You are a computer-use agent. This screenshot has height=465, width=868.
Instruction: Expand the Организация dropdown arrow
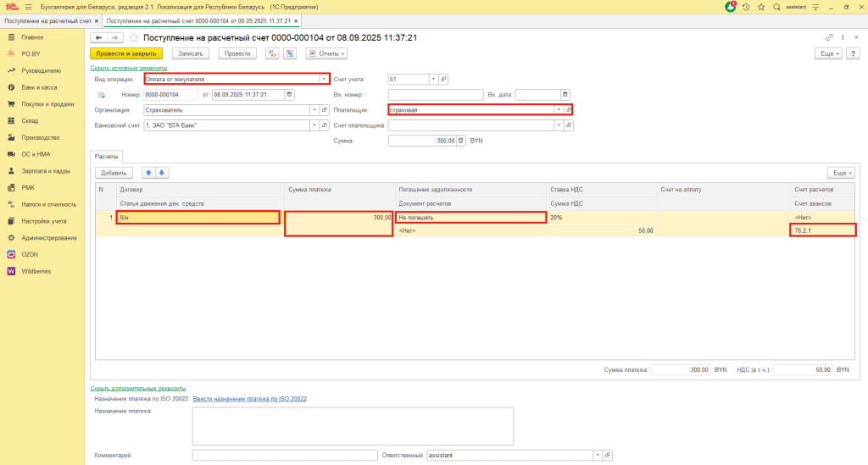pyautogui.click(x=314, y=110)
